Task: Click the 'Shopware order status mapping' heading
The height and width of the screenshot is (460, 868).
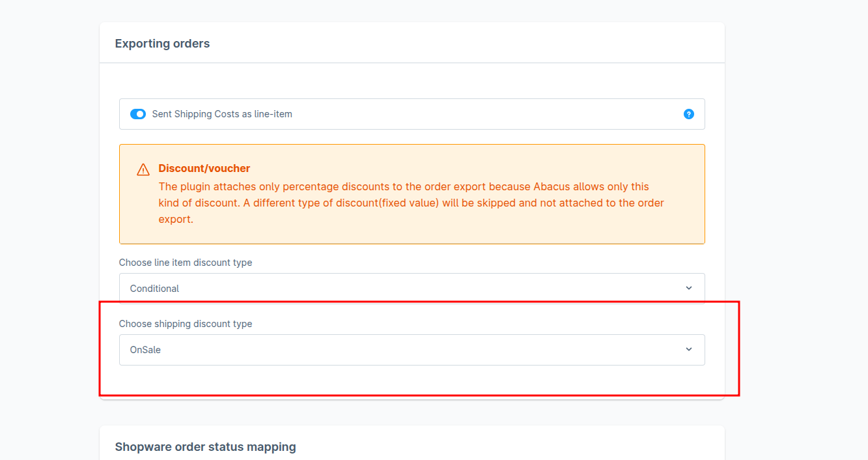Action: point(205,446)
